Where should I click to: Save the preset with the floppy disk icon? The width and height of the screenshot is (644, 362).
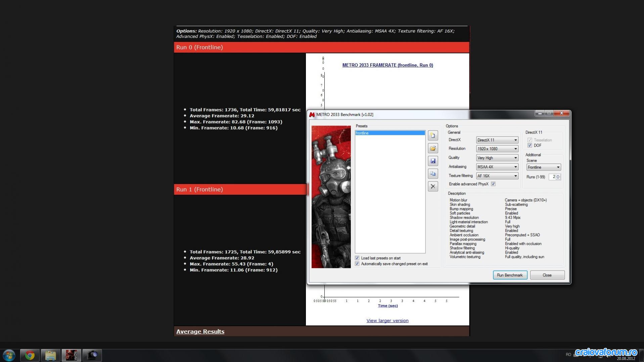(433, 161)
